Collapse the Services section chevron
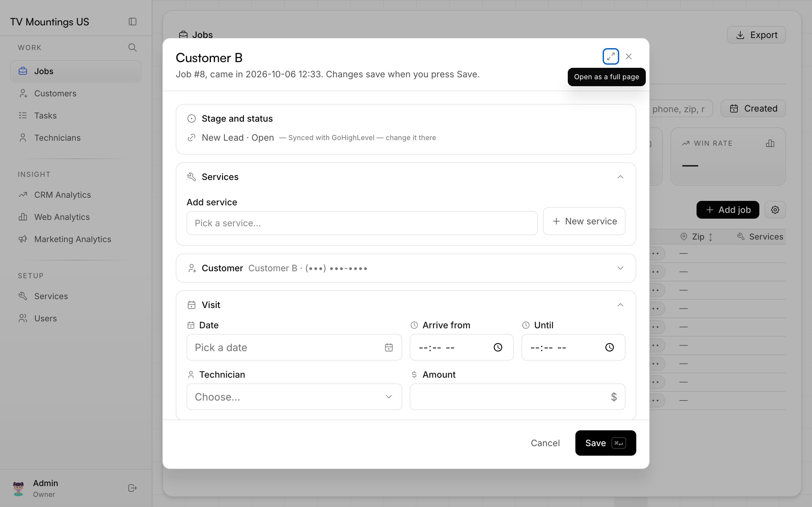Viewport: 812px width, 507px height. (x=620, y=177)
